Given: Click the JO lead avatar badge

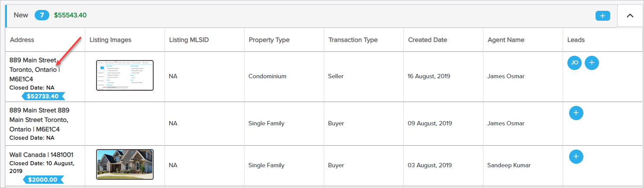Looking at the screenshot, I should point(574,63).
